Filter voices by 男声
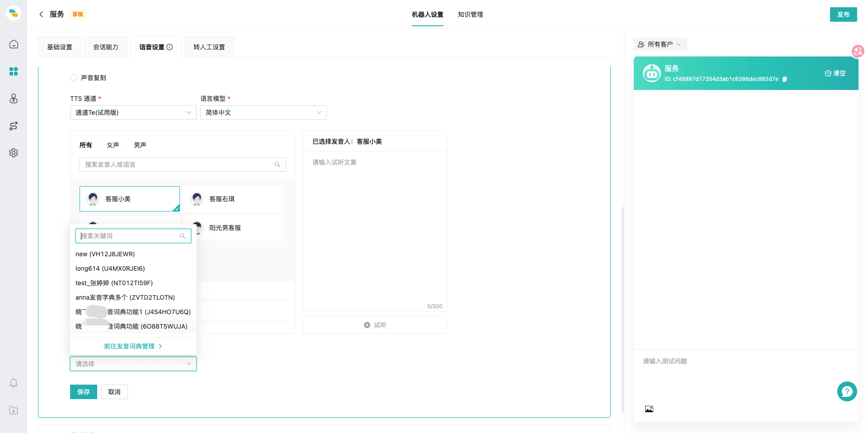Image resolution: width=868 pixels, height=433 pixels. pyautogui.click(x=140, y=145)
